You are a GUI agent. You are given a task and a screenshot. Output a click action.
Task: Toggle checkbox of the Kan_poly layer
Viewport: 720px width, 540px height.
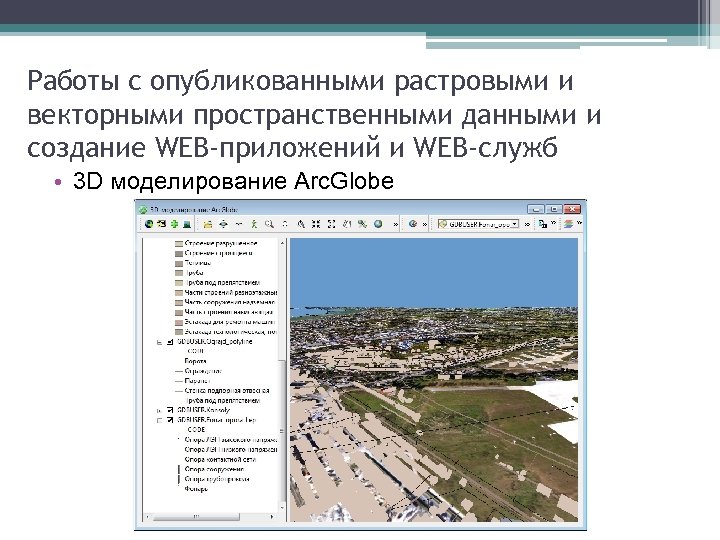tap(170, 410)
